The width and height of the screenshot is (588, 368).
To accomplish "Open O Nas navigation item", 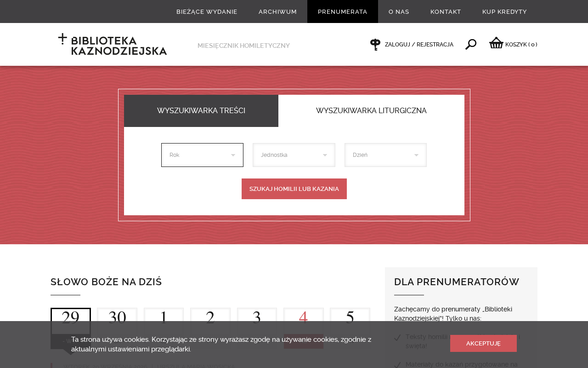I will (399, 11).
